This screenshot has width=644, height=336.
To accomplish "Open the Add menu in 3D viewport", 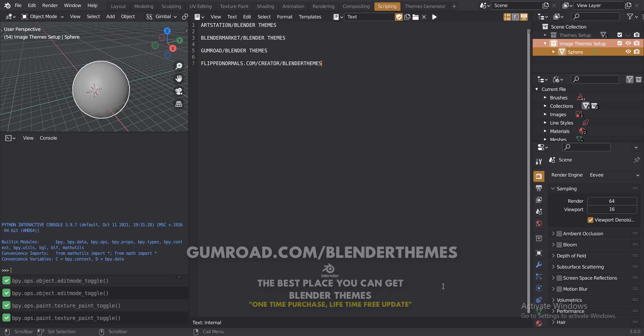I will 110,16.
